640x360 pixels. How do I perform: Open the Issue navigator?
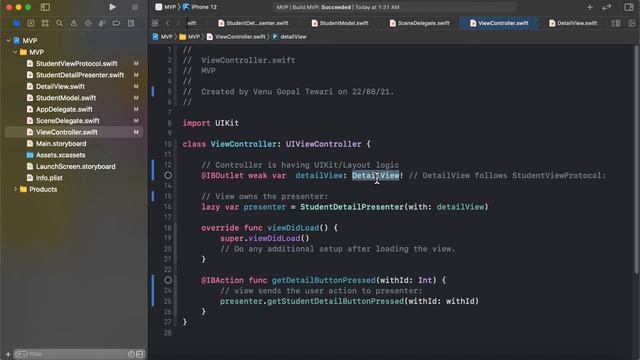[x=73, y=23]
